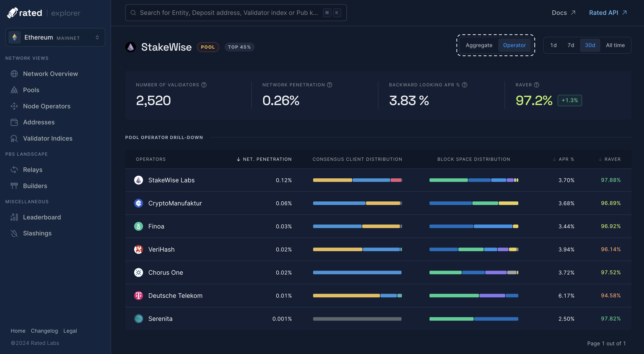
Task: Open the StakeWise Labs operator row
Action: pyautogui.click(x=378, y=180)
